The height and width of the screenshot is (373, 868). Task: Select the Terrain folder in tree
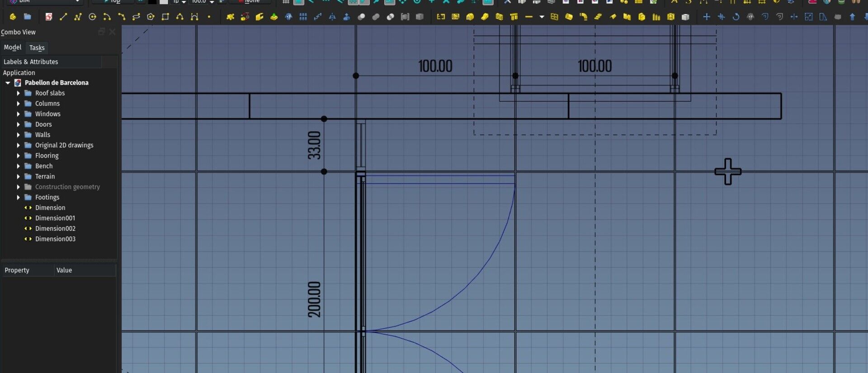[45, 177]
